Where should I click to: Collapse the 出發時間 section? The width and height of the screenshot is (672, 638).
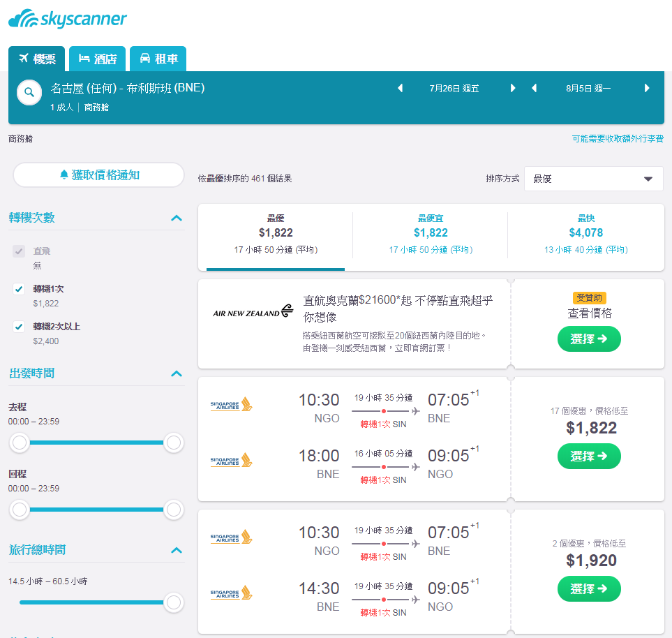[177, 373]
